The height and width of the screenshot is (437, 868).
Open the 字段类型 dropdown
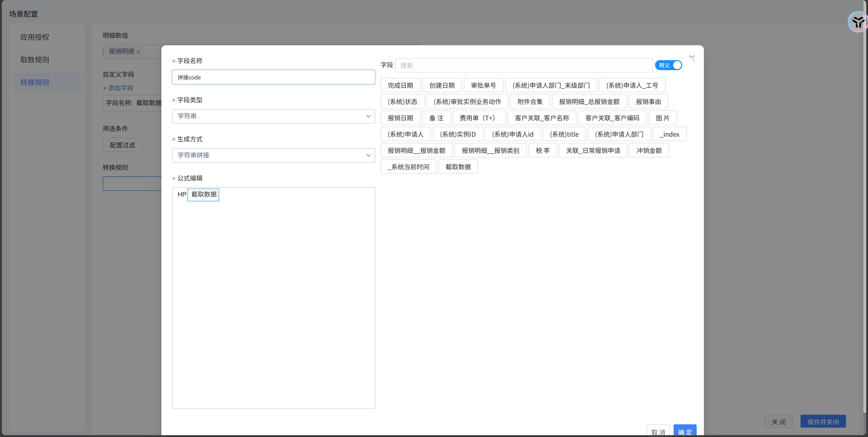pos(273,116)
